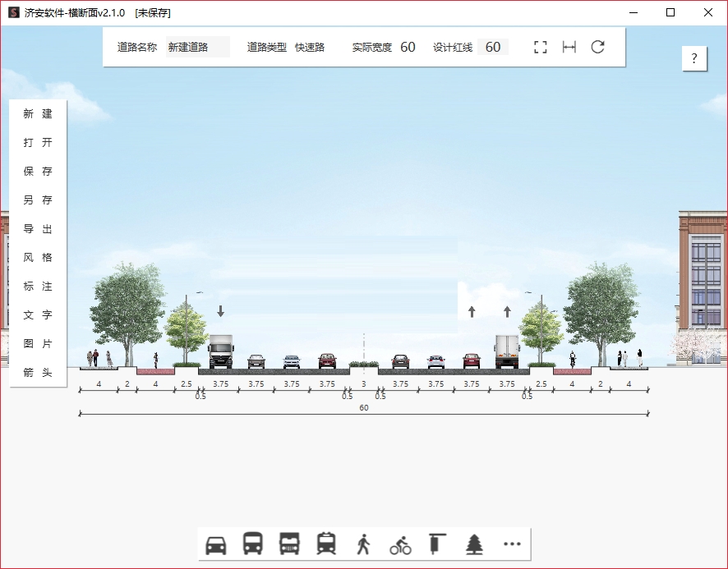Select the large right street tree
Viewport: 728px width, 569px height.
click(x=601, y=314)
